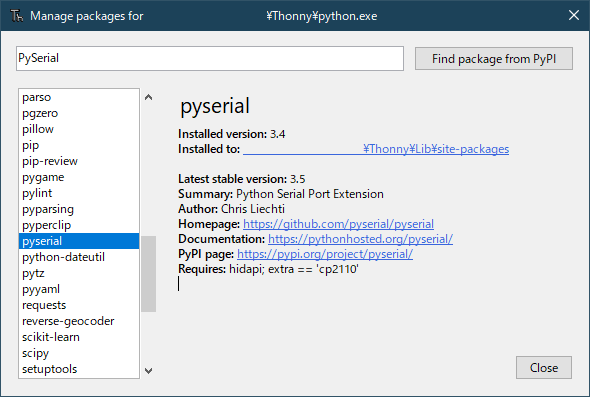Select pgzero in the package list
Image resolution: width=590 pixels, height=397 pixels.
[x=79, y=113]
